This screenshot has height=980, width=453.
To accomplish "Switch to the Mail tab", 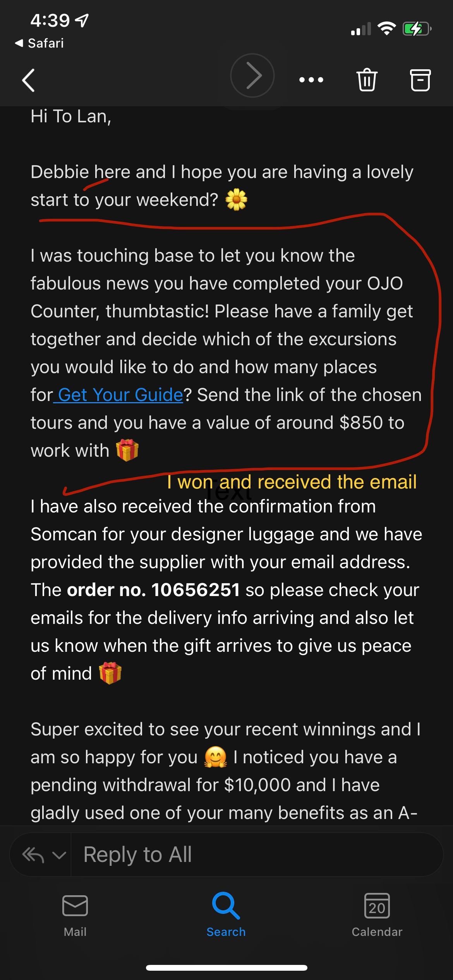I will [x=75, y=915].
